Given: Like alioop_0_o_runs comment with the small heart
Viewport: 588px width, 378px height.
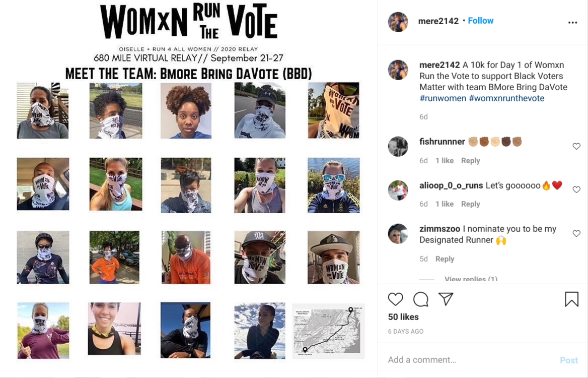Looking at the screenshot, I should (x=576, y=190).
